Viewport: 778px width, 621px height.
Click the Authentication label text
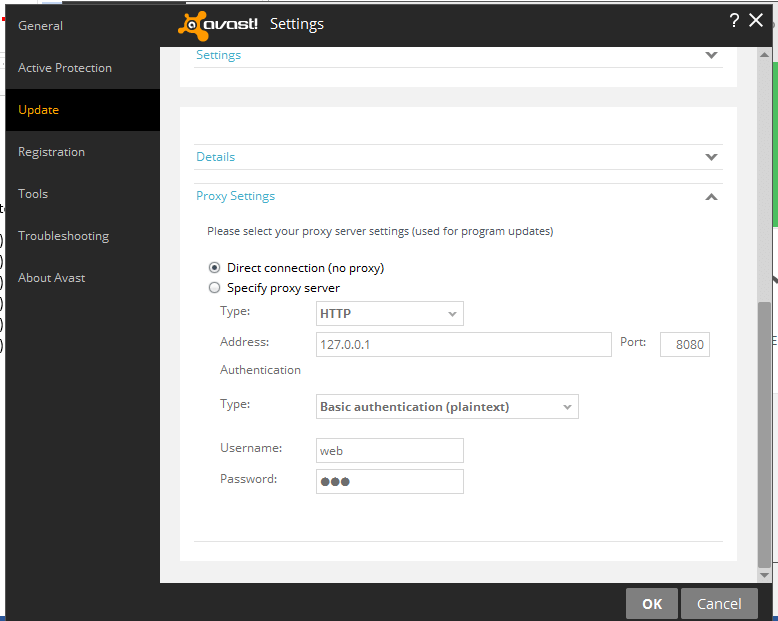pyautogui.click(x=260, y=370)
